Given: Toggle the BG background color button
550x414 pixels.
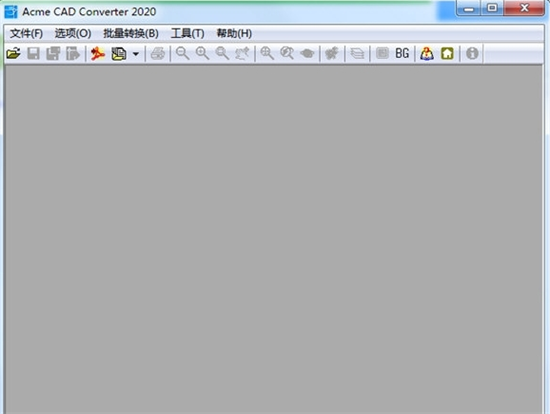Looking at the screenshot, I should click(x=402, y=54).
